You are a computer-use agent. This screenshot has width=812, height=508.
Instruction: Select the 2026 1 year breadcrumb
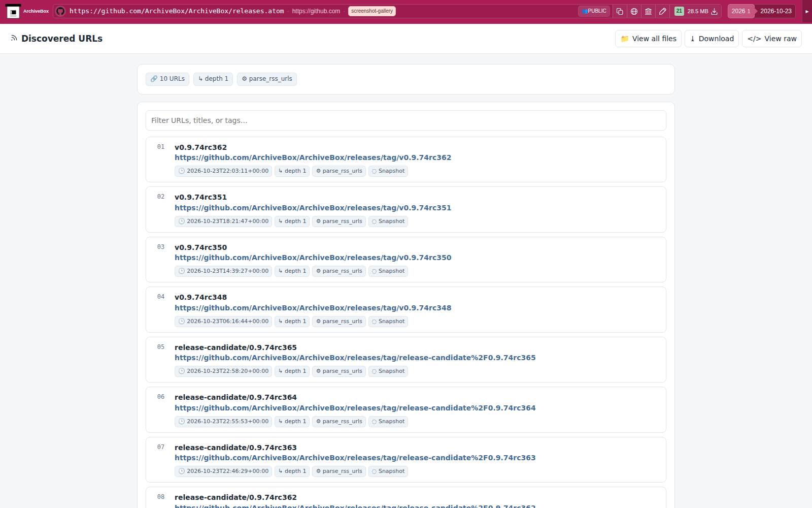(740, 11)
